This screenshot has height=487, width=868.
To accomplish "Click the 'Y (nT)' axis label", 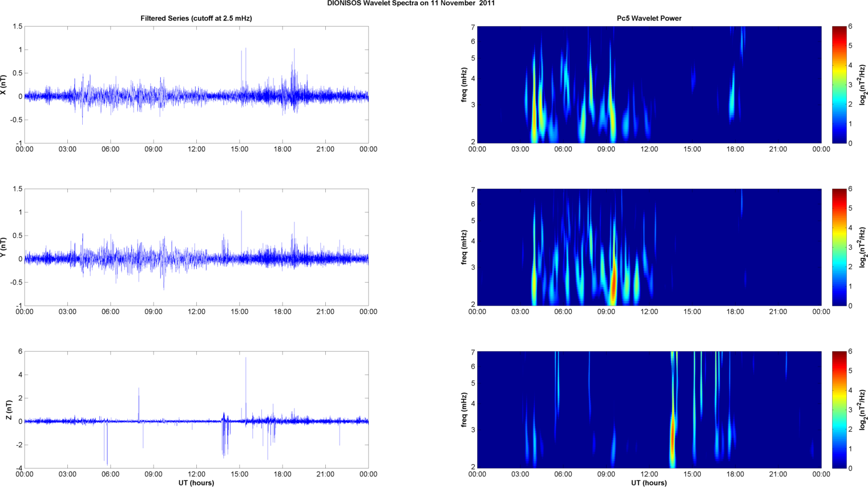I will tap(3, 247).
